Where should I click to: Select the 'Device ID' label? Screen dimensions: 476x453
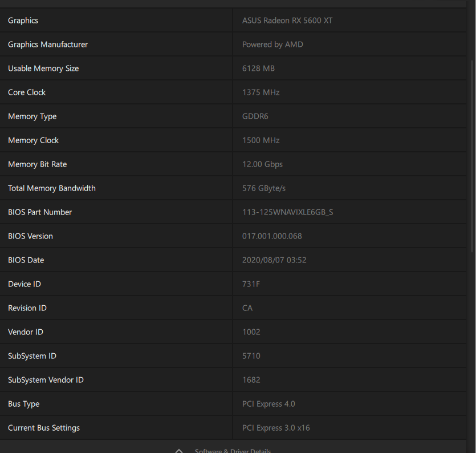(25, 284)
